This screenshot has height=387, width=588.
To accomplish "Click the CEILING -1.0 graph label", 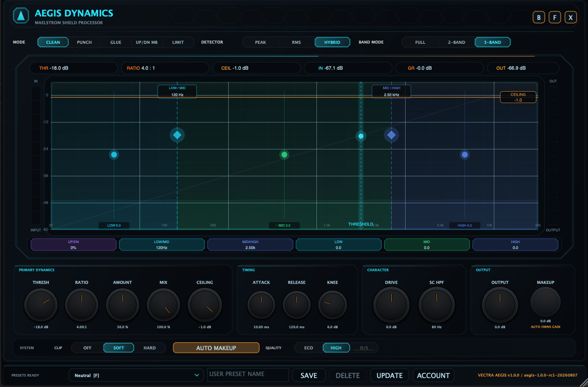I will pyautogui.click(x=518, y=97).
